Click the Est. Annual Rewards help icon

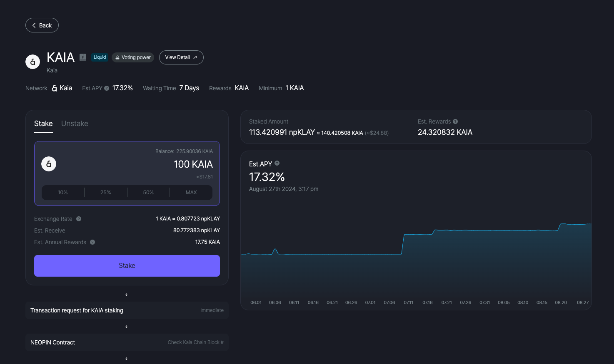point(92,242)
